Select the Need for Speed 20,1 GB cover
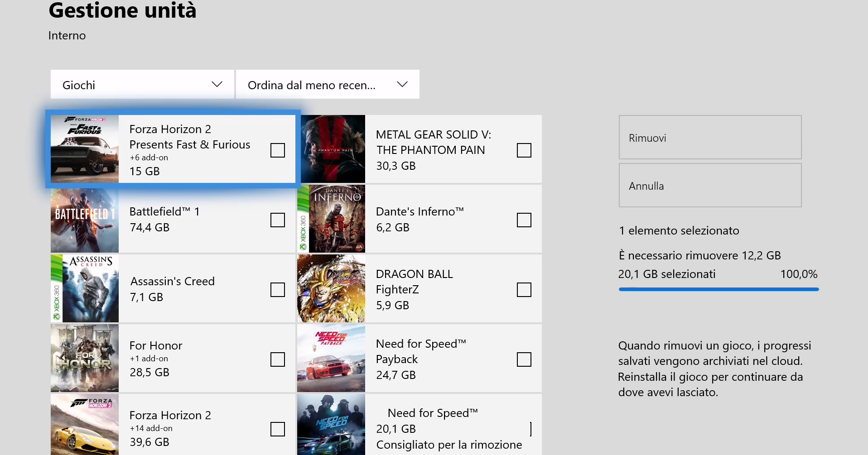 pyautogui.click(x=331, y=425)
